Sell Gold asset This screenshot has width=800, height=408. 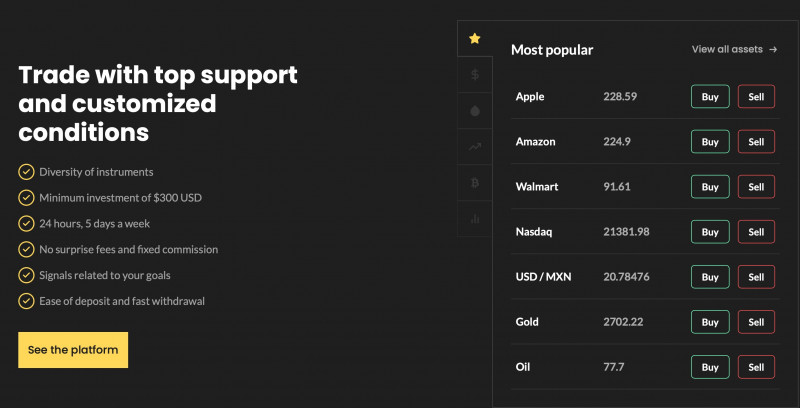click(756, 322)
